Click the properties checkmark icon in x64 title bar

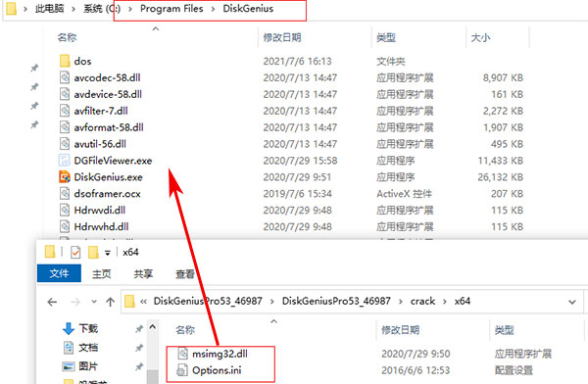75,253
